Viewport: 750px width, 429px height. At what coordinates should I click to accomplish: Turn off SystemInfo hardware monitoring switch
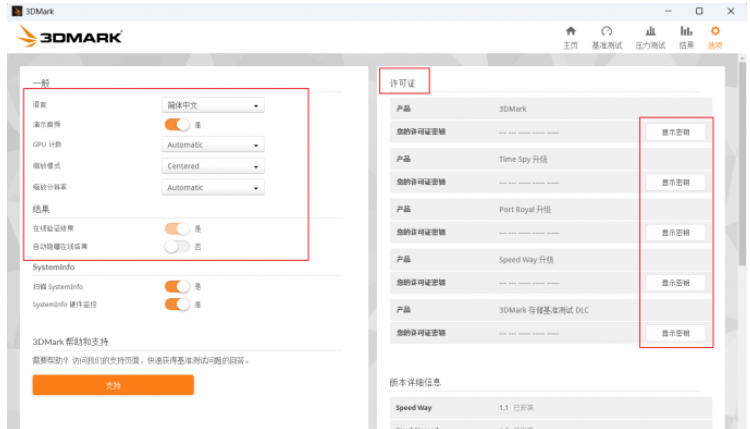coord(177,304)
